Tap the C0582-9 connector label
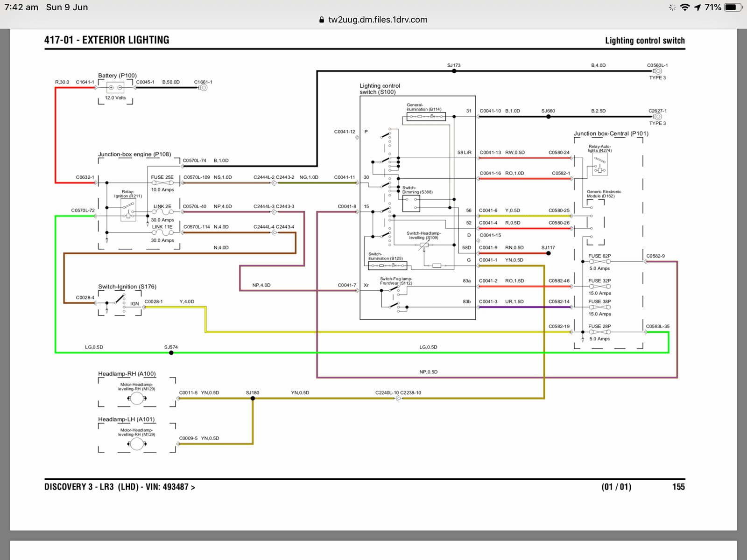The height and width of the screenshot is (560, 747). (655, 256)
